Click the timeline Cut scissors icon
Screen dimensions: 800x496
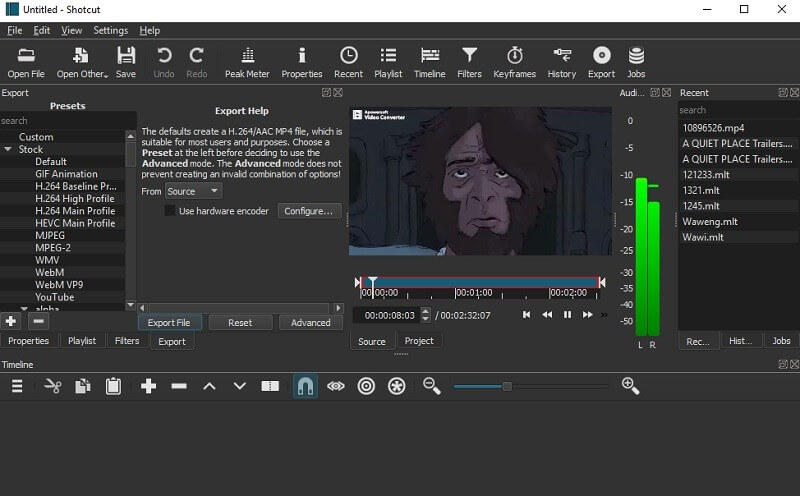53,386
